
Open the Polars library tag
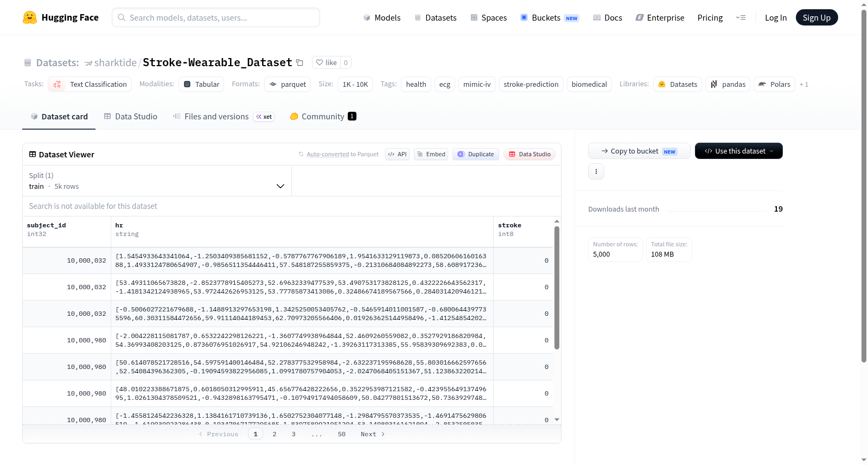click(x=774, y=84)
